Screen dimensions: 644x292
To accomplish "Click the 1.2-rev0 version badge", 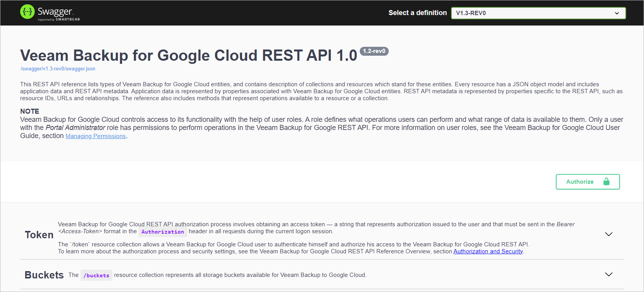I will (x=374, y=51).
